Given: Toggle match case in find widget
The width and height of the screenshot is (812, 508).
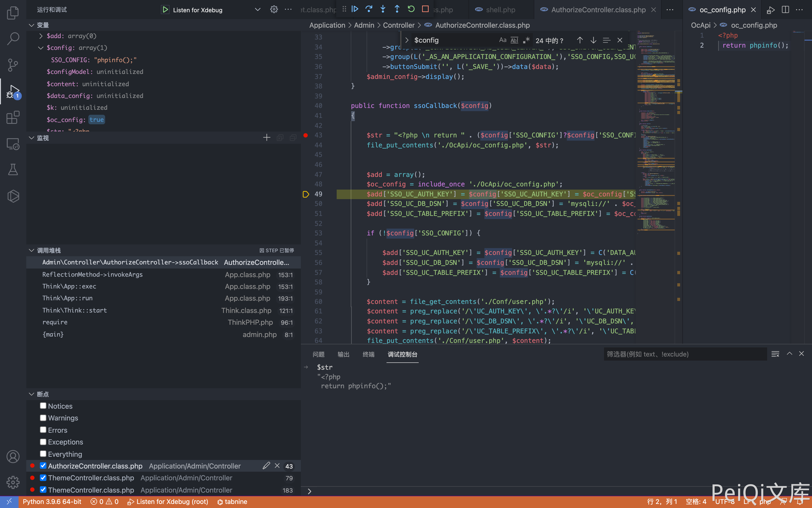Looking at the screenshot, I should [503, 40].
